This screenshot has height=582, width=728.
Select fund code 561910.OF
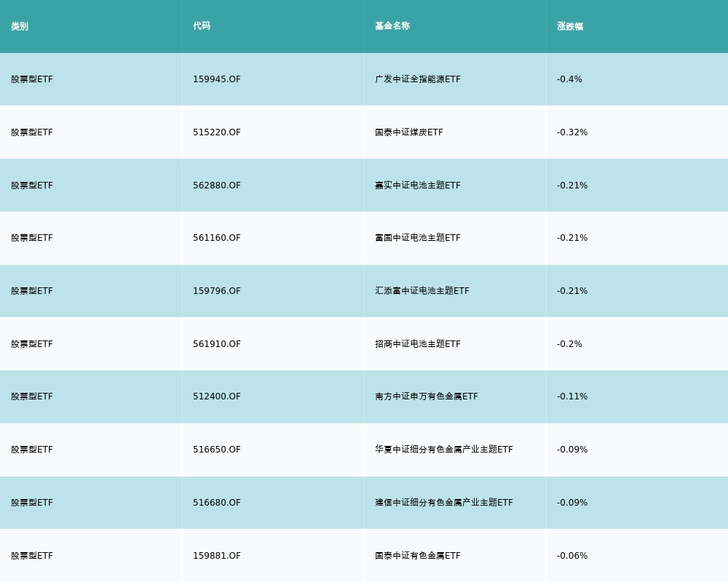[217, 344]
